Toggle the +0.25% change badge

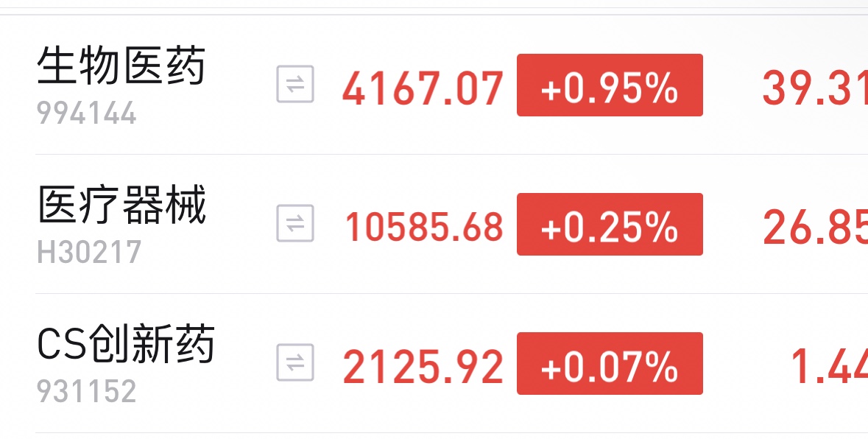click(610, 224)
